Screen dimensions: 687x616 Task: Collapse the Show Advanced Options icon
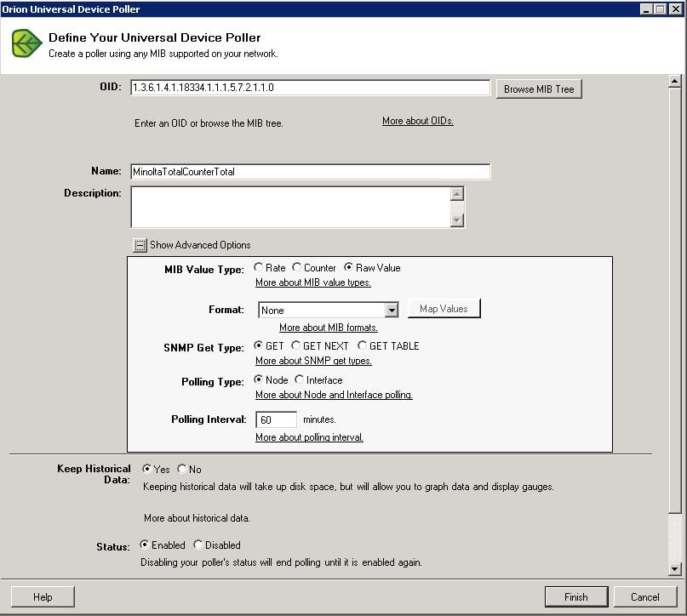pos(140,245)
